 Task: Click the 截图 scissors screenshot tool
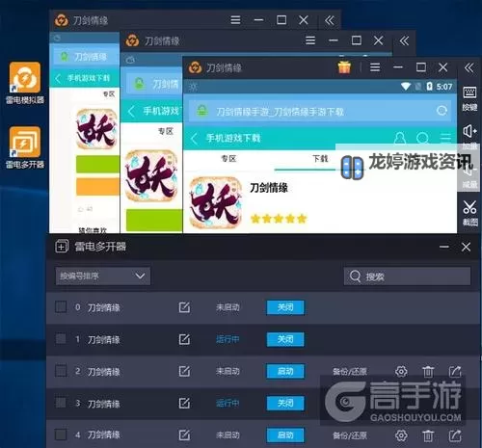pyautogui.click(x=469, y=213)
